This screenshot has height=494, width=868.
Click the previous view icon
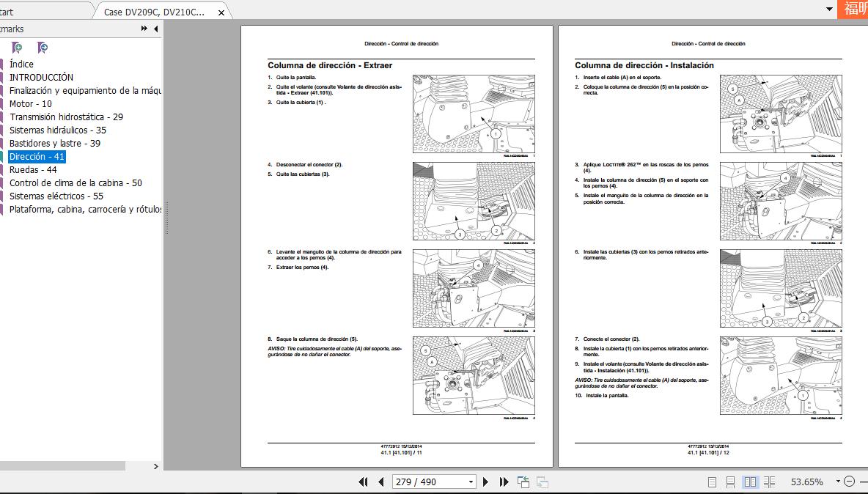pyautogui.click(x=523, y=482)
